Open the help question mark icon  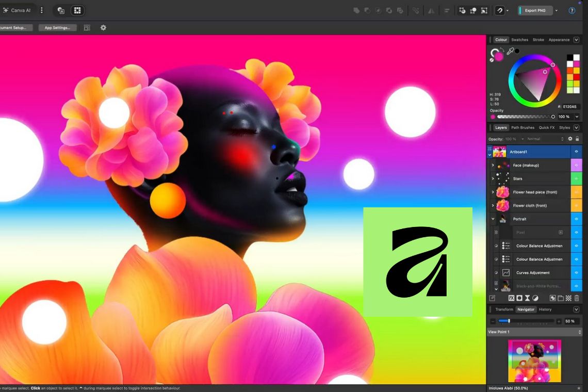click(571, 10)
